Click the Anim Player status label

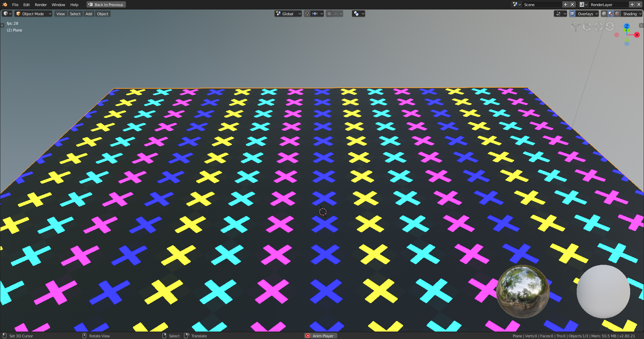[x=323, y=336]
